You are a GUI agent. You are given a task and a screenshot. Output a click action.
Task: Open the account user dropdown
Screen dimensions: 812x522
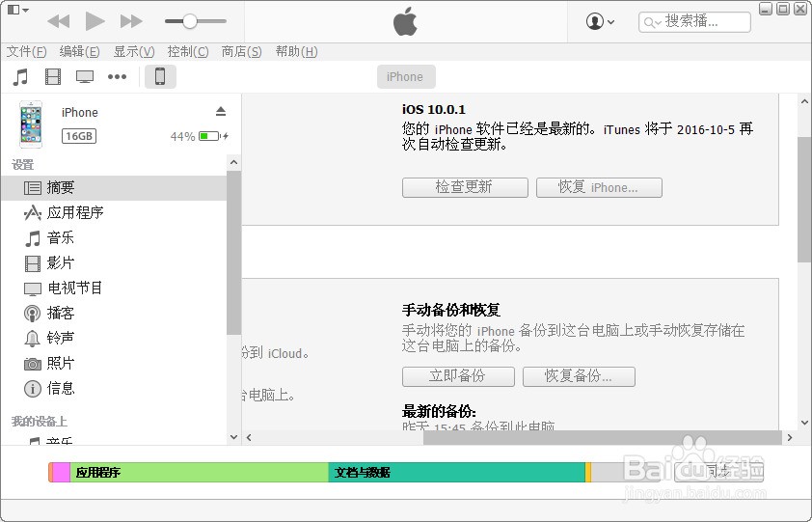pyautogui.click(x=601, y=21)
